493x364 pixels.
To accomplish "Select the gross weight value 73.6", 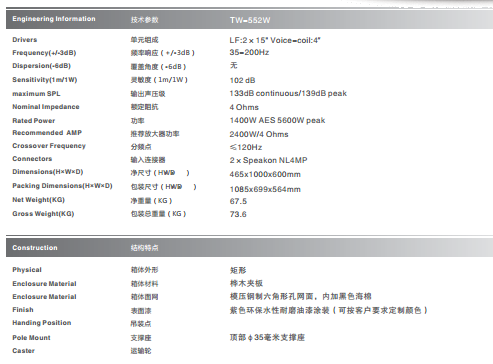I will click(238, 214).
